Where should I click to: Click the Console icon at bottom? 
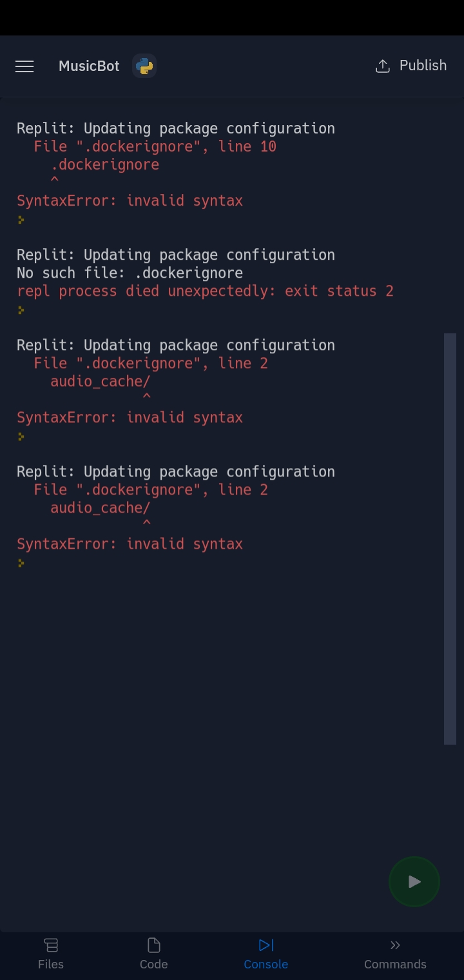266,945
